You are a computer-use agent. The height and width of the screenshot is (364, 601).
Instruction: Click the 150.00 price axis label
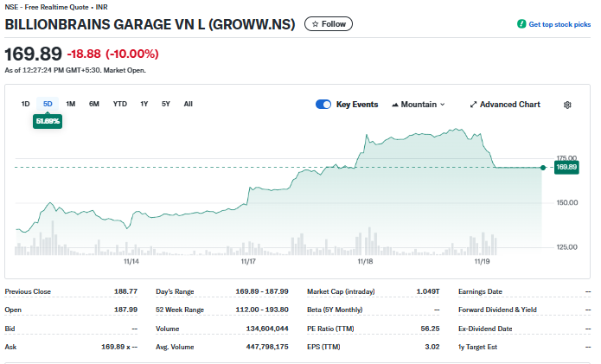(567, 202)
